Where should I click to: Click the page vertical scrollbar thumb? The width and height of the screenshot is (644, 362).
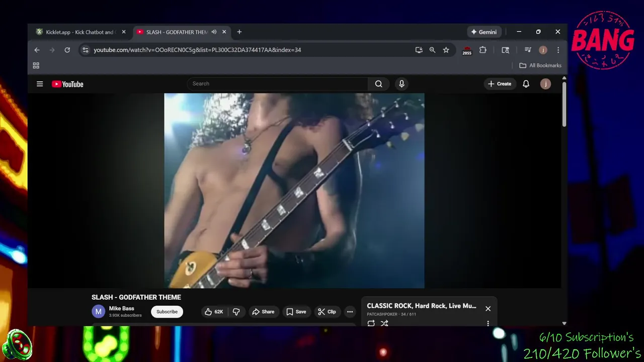[x=564, y=104]
